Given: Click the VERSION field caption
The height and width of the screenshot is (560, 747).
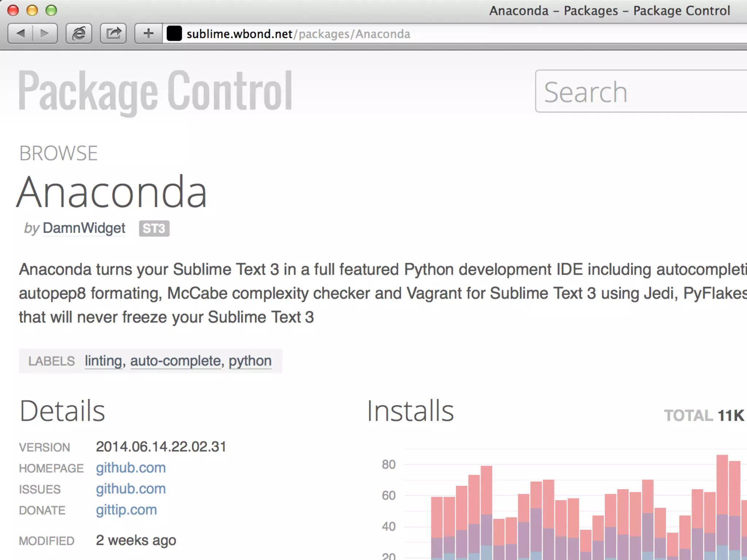Looking at the screenshot, I should pyautogui.click(x=44, y=447).
